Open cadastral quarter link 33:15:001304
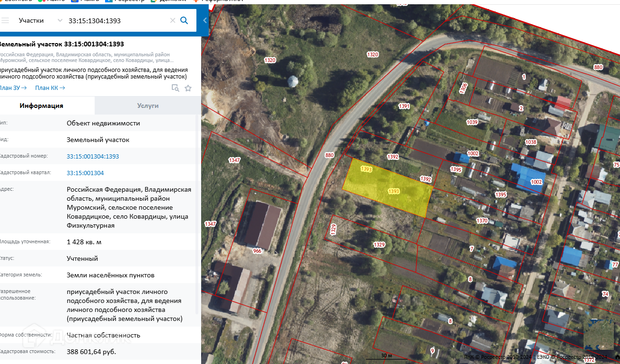Image resolution: width=620 pixels, height=364 pixels. [85, 173]
